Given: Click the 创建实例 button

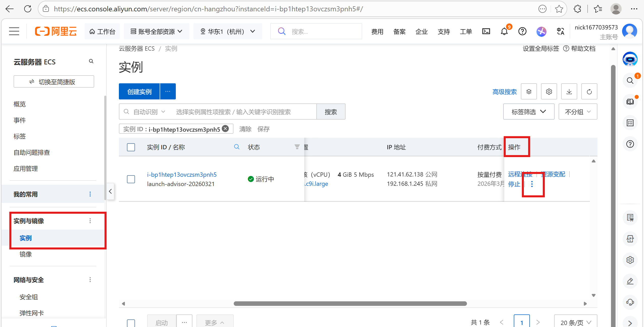Looking at the screenshot, I should click(x=139, y=92).
